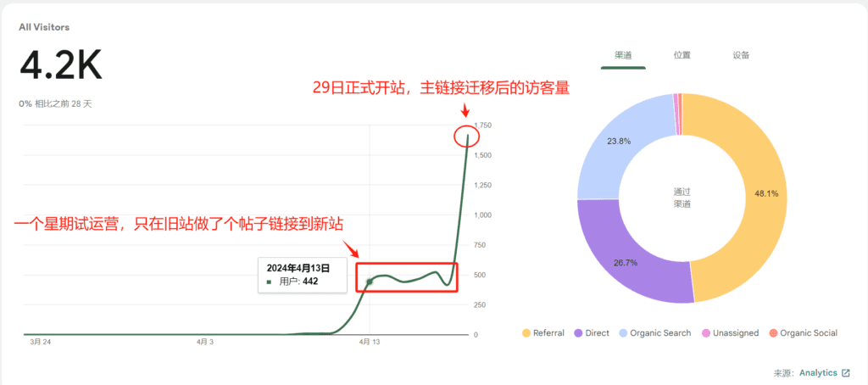This screenshot has height=385, width=868.
Task: Click the April 13 data point on chart
Action: [369, 282]
